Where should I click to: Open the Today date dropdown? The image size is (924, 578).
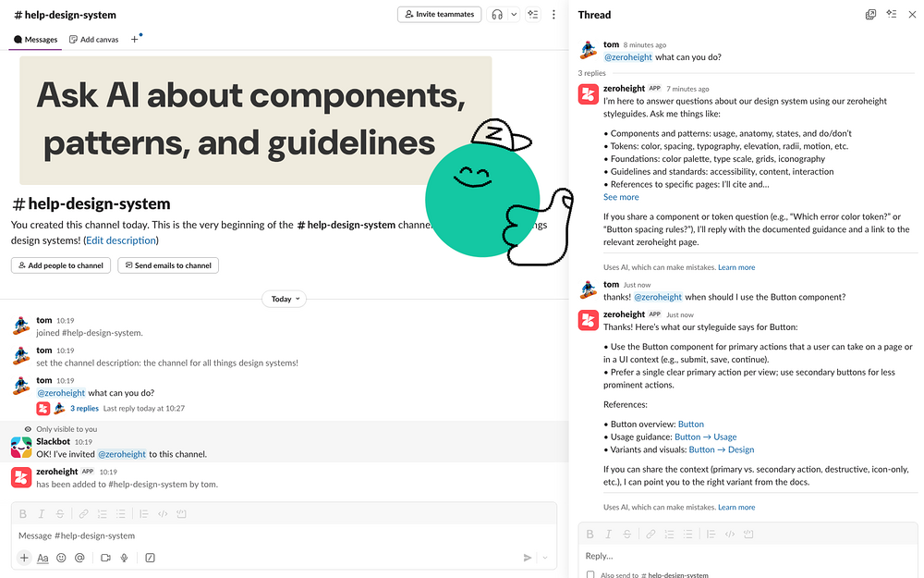(x=285, y=299)
